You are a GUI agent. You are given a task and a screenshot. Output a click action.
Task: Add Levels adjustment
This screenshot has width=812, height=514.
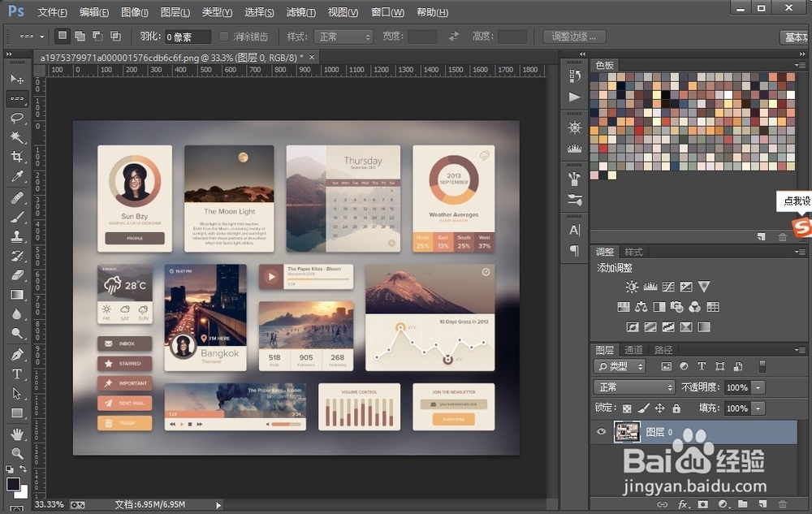click(x=650, y=287)
